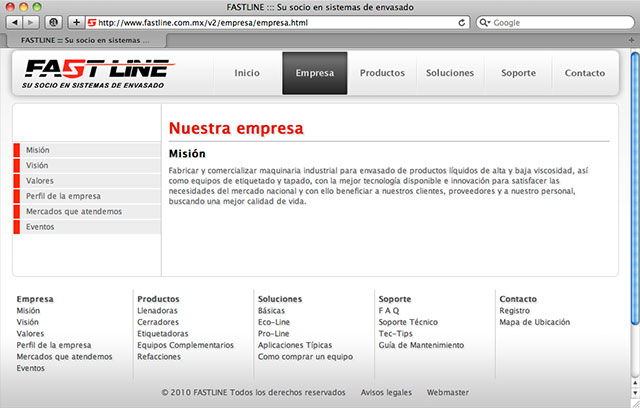Click the Nuestra empresa heading
The image size is (640, 408).
[236, 129]
